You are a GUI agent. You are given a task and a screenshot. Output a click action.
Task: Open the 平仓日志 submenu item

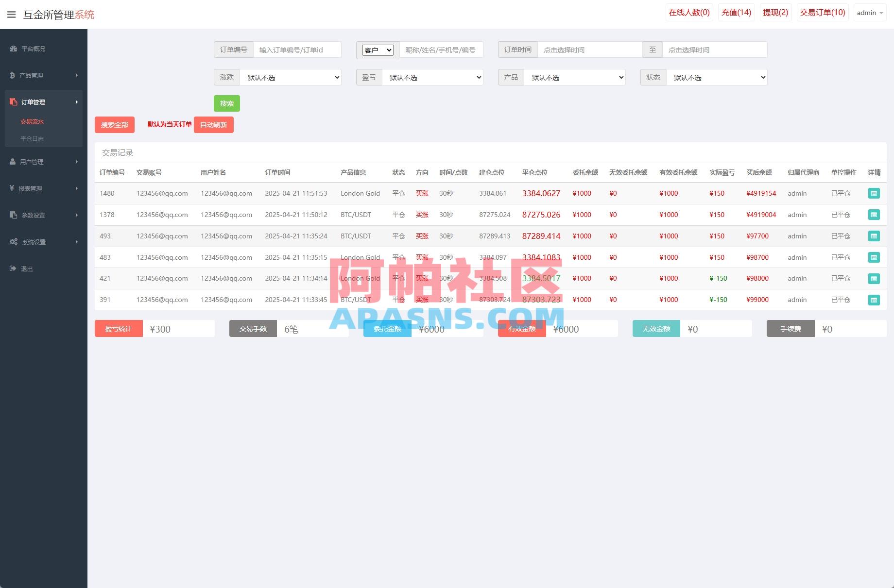32,138
